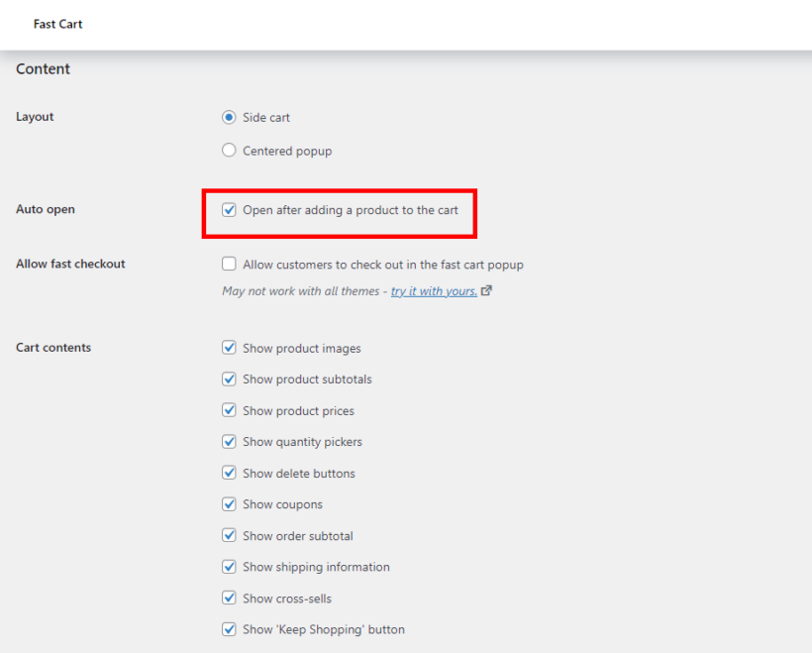Click the 'Fast Cart' page heading
The height and width of the screenshot is (653, 812).
coord(57,24)
